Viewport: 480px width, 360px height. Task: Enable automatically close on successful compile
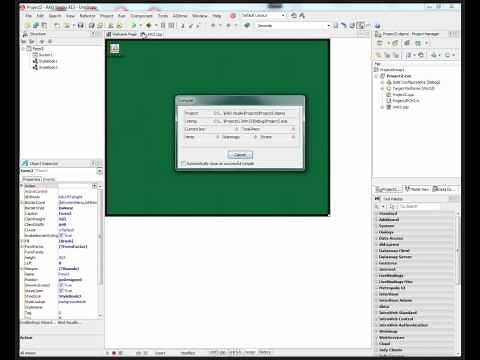click(183, 163)
